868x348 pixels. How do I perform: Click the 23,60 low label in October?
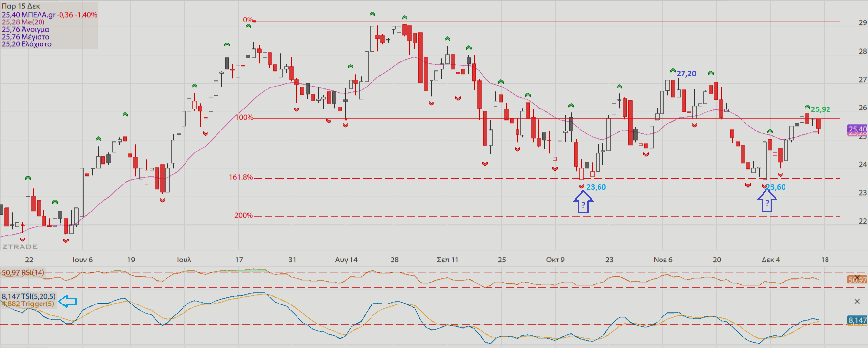pos(596,187)
